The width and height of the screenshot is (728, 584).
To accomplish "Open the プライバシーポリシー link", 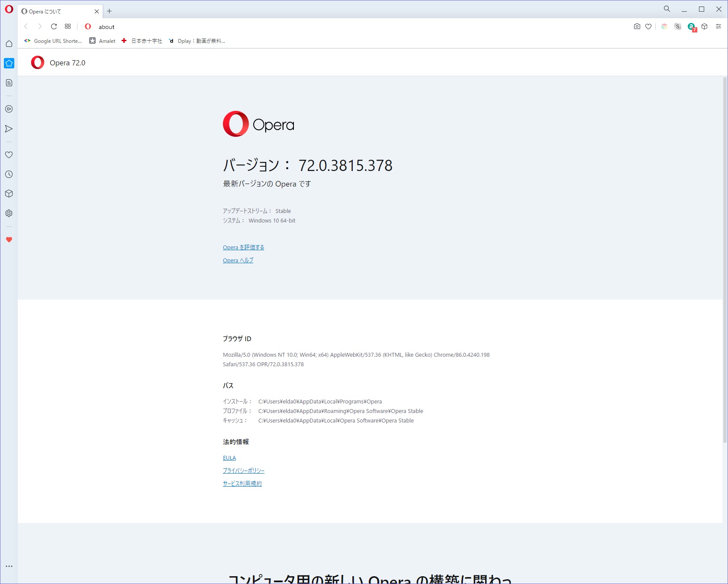I will tap(244, 471).
